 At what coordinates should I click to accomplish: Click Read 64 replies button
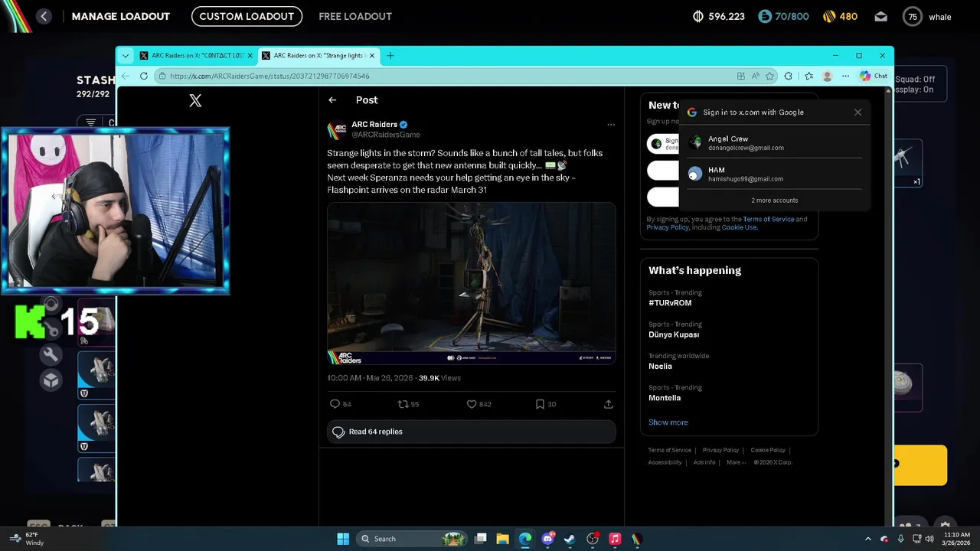pyautogui.click(x=471, y=432)
